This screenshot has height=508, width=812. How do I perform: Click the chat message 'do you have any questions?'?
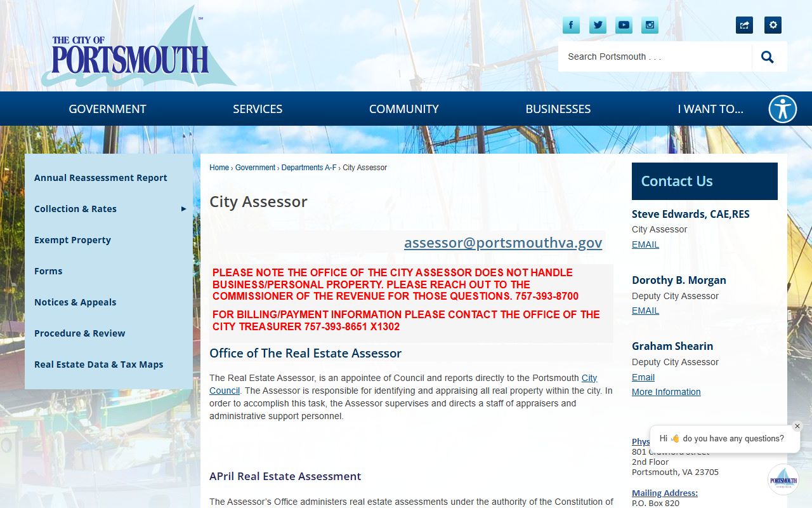pyautogui.click(x=733, y=438)
